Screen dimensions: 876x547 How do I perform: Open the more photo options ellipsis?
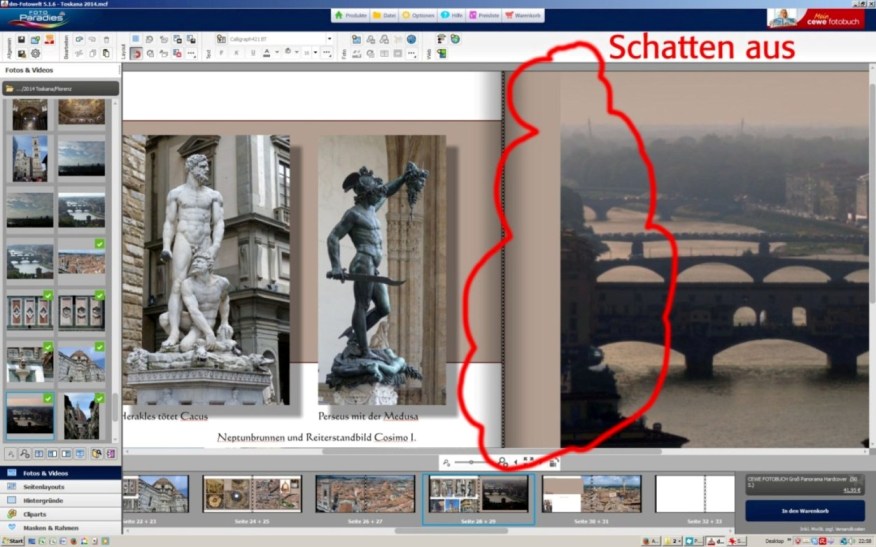(412, 54)
